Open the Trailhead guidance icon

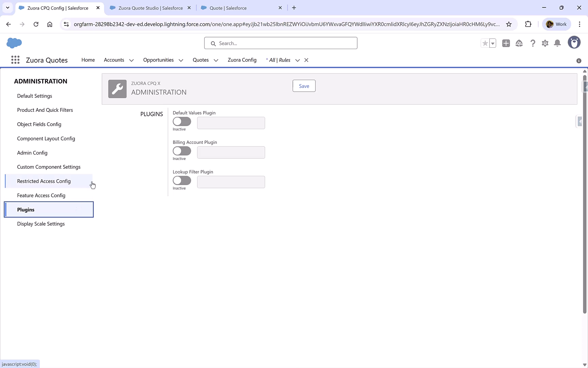[x=519, y=43]
